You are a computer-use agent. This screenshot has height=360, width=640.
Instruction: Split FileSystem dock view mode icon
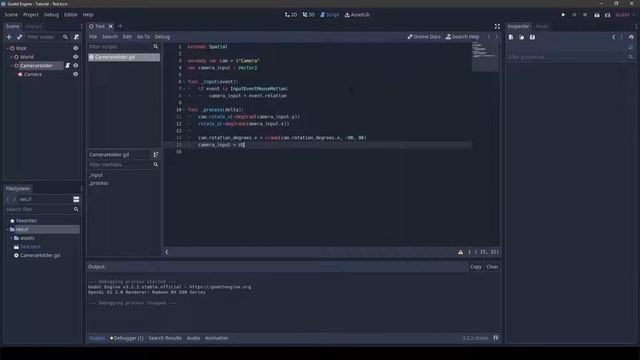point(76,199)
